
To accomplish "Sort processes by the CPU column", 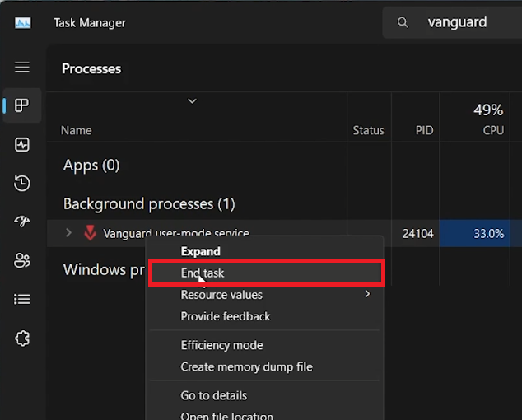I will pos(492,130).
